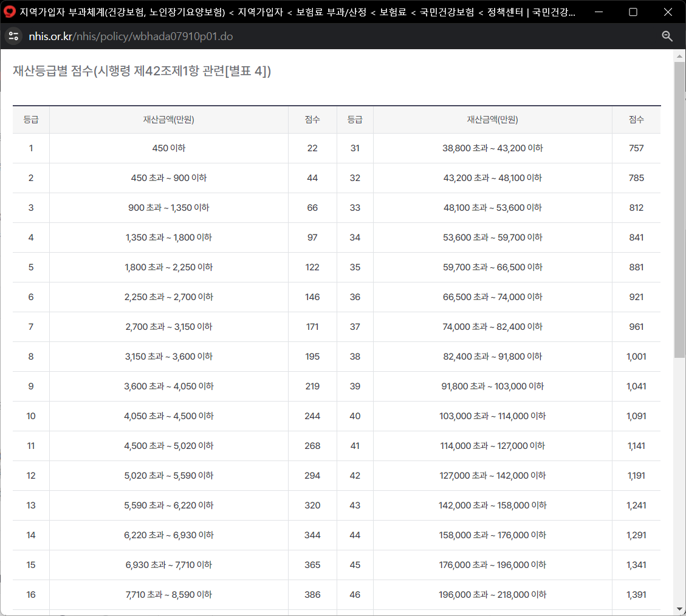Click score value '1,141' for grade 41
Screen dimensions: 686x616
636,446
